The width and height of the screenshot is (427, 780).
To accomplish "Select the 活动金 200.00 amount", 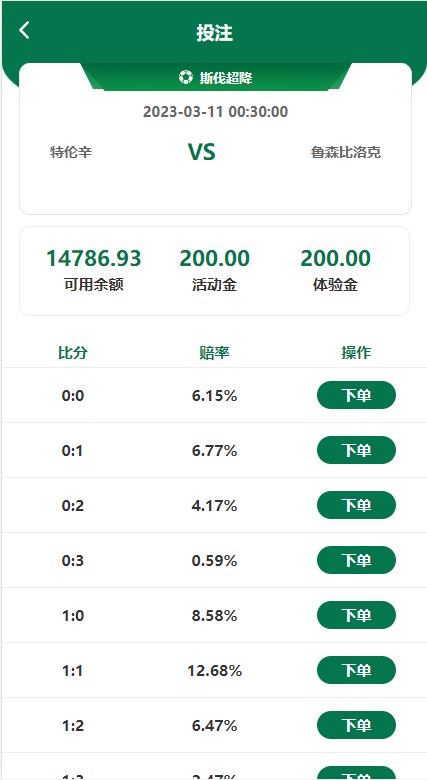I will pos(214,259).
